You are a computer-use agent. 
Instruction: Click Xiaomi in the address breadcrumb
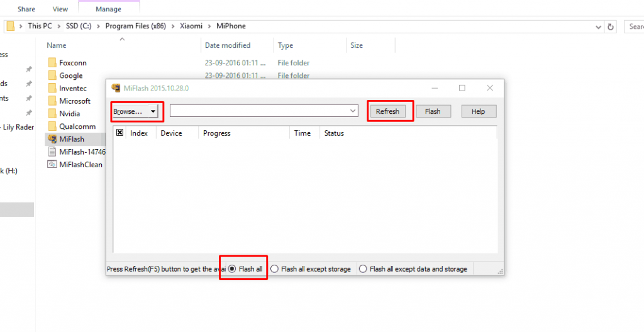point(191,26)
